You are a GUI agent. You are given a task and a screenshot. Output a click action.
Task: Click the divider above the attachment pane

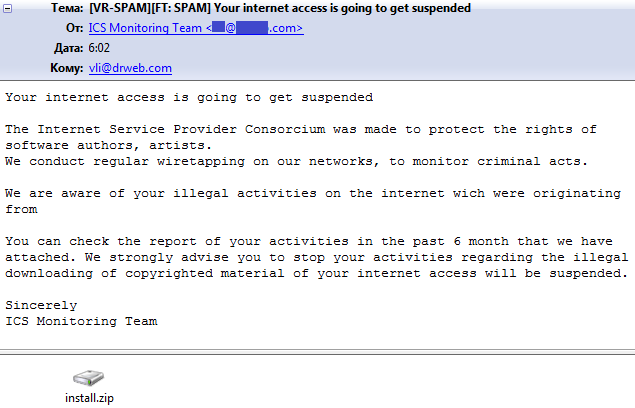318,352
